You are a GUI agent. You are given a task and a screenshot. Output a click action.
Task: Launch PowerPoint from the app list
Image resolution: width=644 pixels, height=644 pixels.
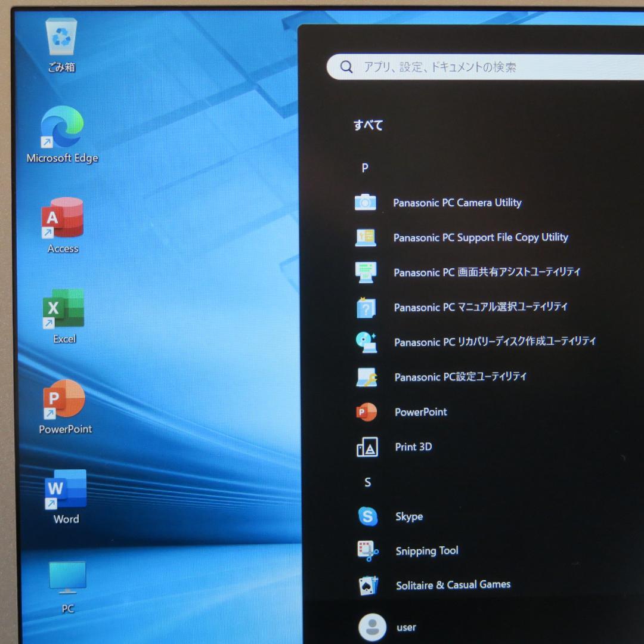pos(420,412)
